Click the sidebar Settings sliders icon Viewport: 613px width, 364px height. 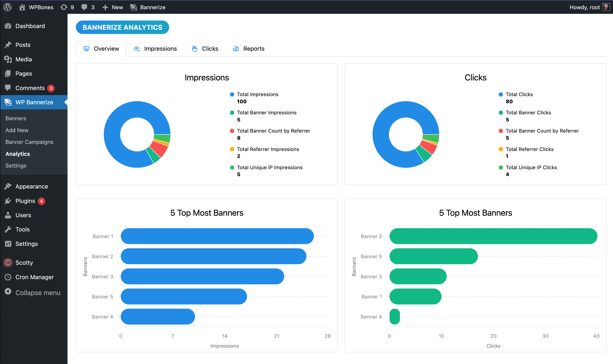(8, 244)
